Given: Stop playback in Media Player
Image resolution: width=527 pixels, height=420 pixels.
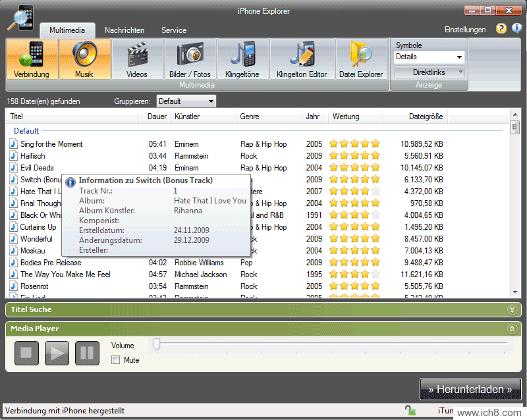Looking at the screenshot, I should tap(26, 353).
